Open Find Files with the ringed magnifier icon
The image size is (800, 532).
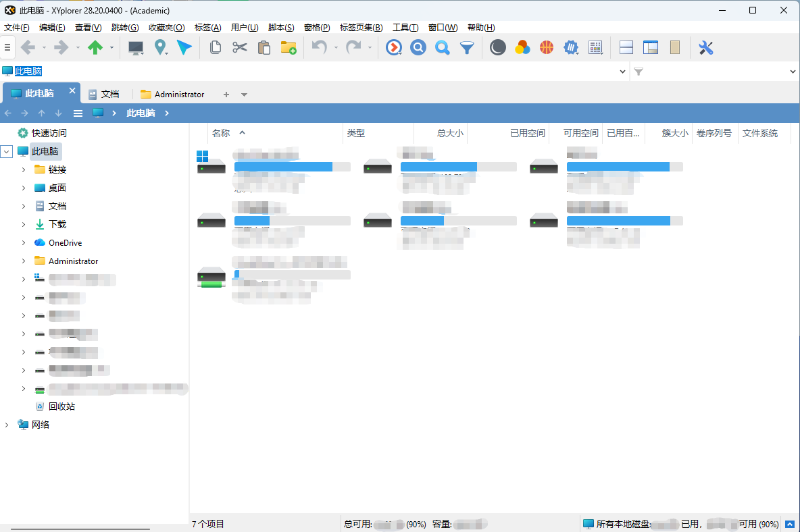tap(418, 48)
